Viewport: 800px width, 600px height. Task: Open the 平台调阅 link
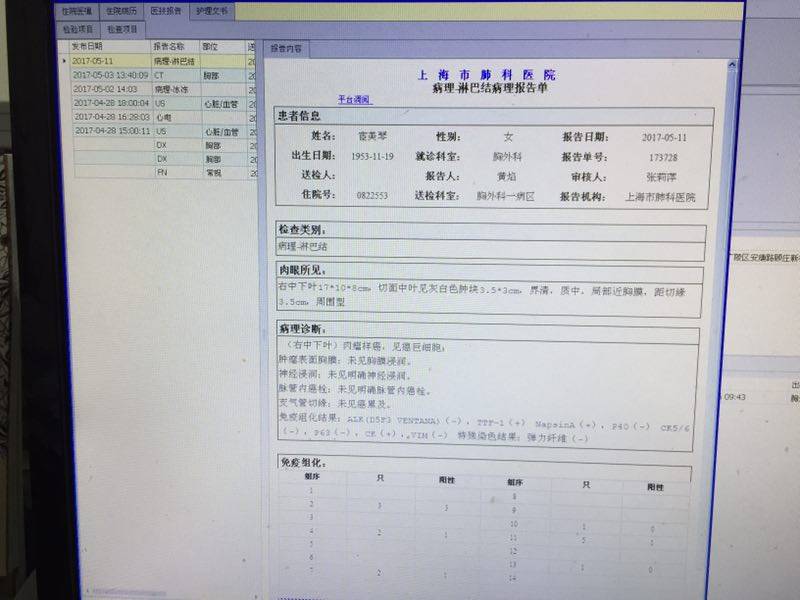pos(353,100)
